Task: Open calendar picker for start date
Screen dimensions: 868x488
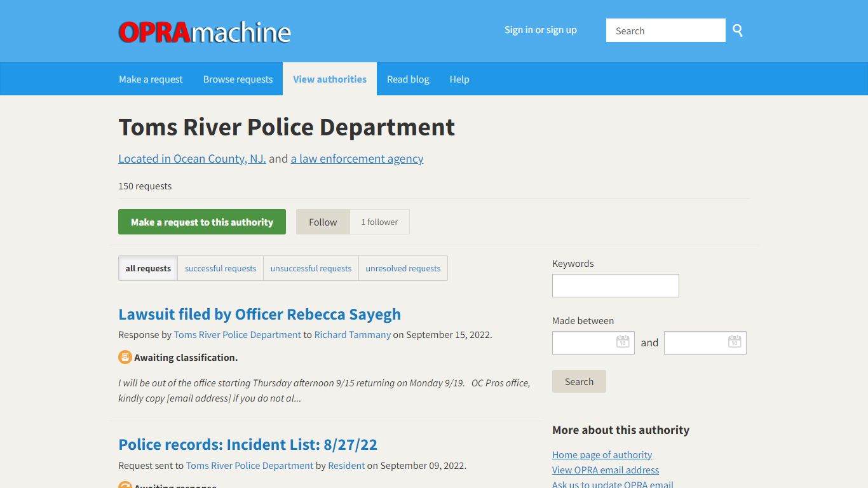Action: (x=623, y=342)
